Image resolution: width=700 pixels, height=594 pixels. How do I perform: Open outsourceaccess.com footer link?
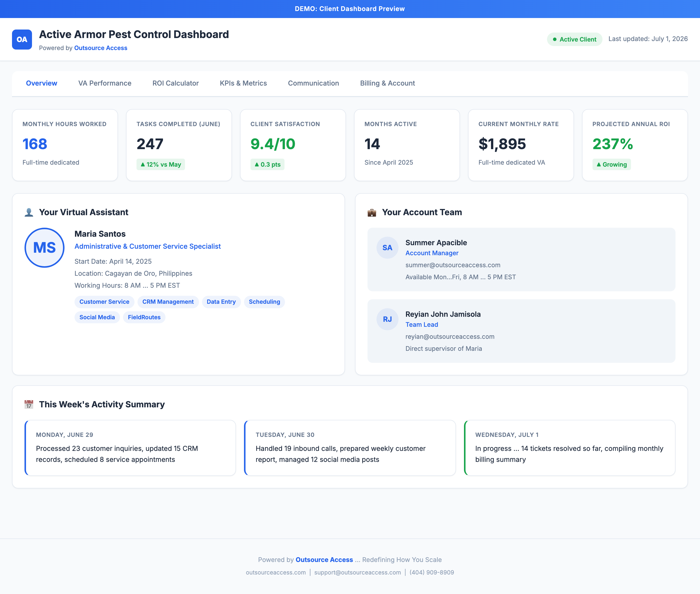coord(275,572)
